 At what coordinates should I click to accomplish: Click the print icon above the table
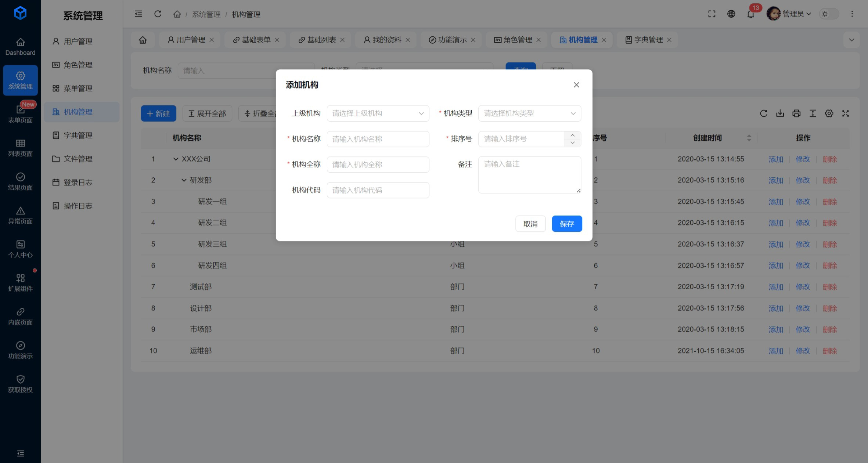(x=796, y=113)
